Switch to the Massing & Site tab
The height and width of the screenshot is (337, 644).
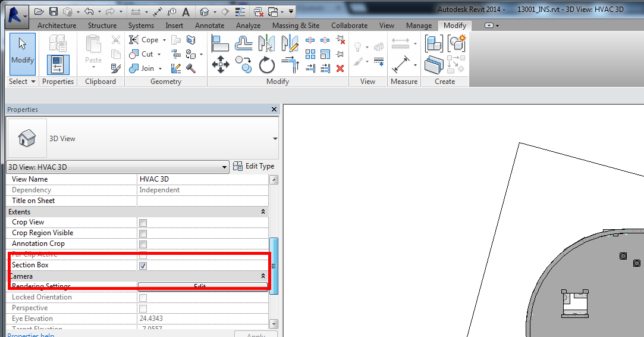tap(296, 26)
